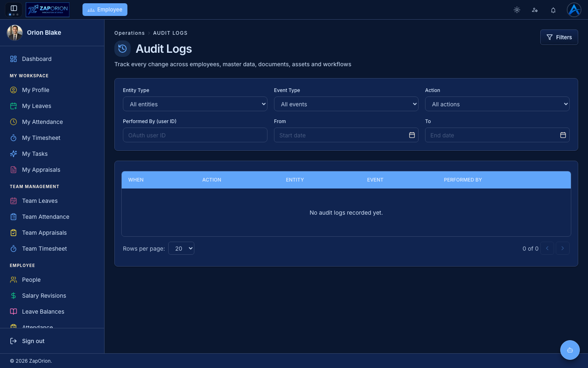The width and height of the screenshot is (588, 368).
Task: Click the Team Leaves calendar icon
Action: (x=13, y=201)
